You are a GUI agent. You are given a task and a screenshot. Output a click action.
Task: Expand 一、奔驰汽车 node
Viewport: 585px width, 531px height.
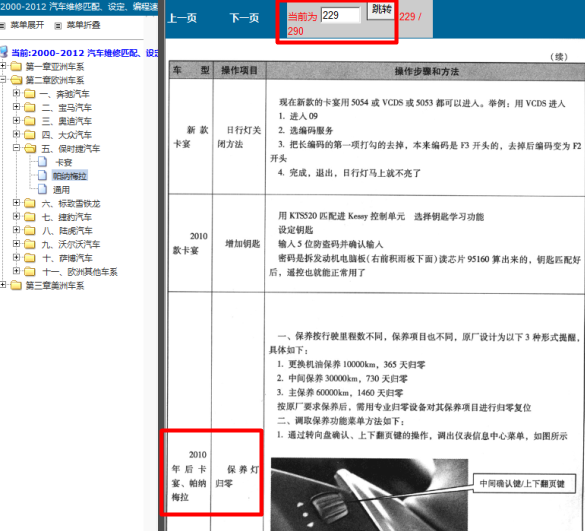tap(16, 93)
